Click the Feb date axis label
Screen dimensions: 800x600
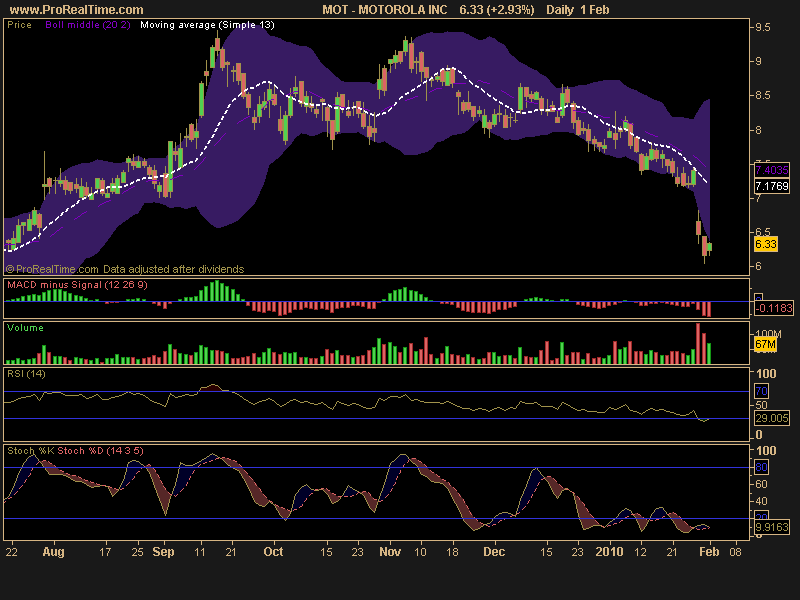tap(709, 552)
